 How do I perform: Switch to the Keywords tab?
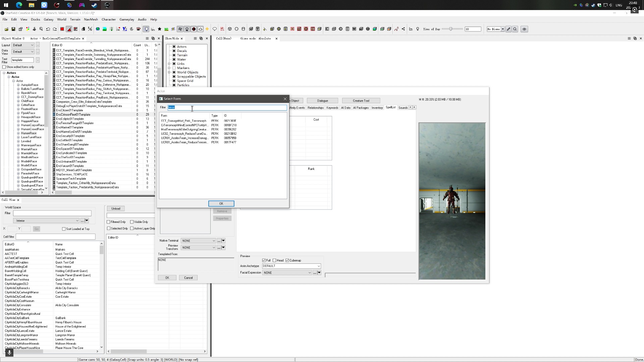point(332,108)
